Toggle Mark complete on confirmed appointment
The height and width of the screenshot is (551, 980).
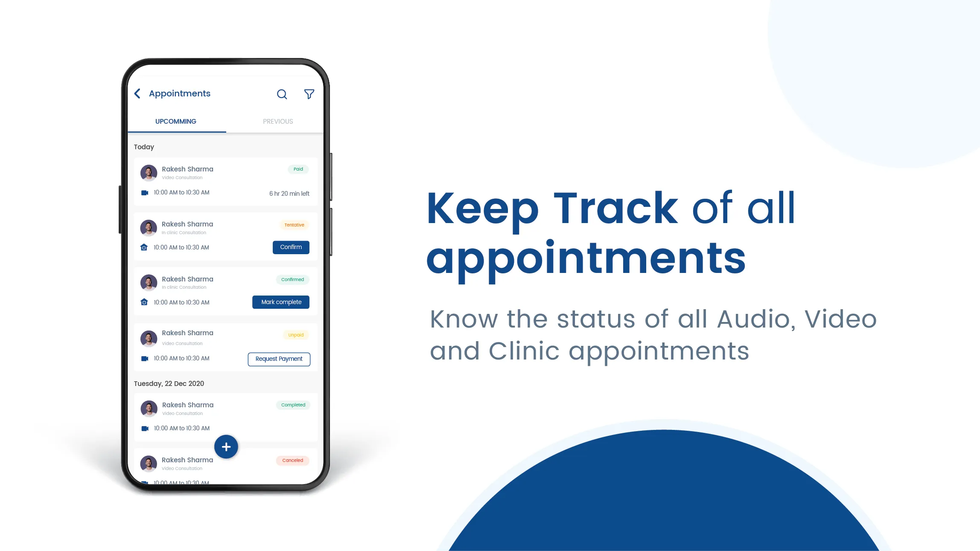pos(280,302)
